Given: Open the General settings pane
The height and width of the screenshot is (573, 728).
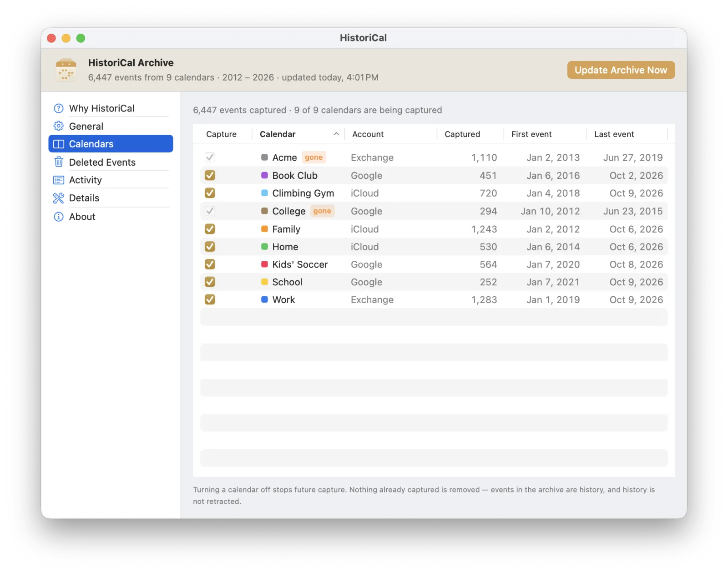Looking at the screenshot, I should click(111, 126).
